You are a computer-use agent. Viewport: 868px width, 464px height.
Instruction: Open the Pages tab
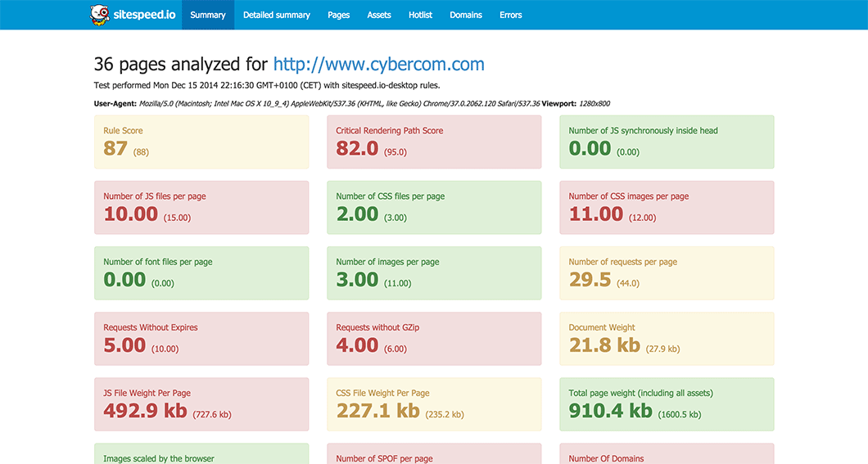tap(338, 15)
